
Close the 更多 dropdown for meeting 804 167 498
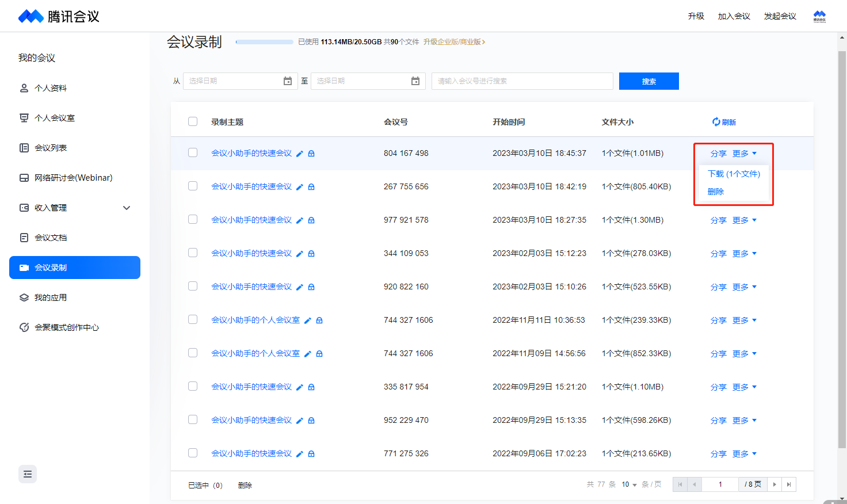(745, 154)
